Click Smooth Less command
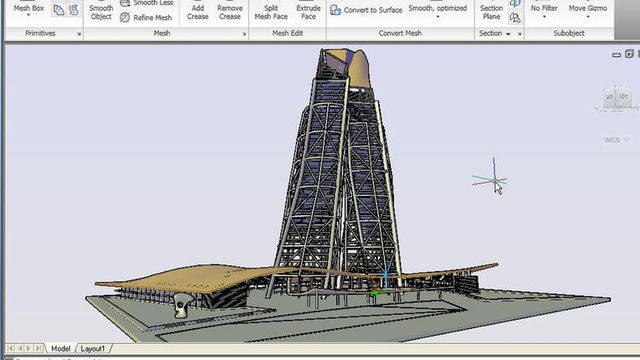This screenshot has width=640, height=360. [153, 3]
